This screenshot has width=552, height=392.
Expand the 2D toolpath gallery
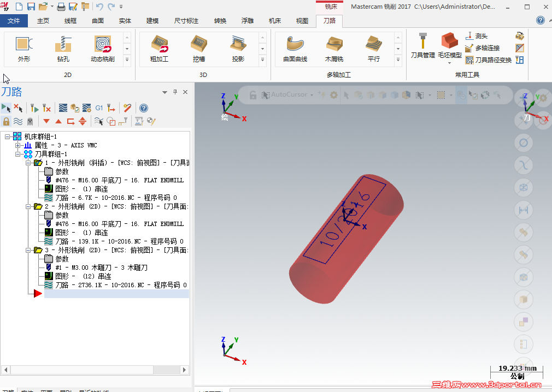click(127, 60)
